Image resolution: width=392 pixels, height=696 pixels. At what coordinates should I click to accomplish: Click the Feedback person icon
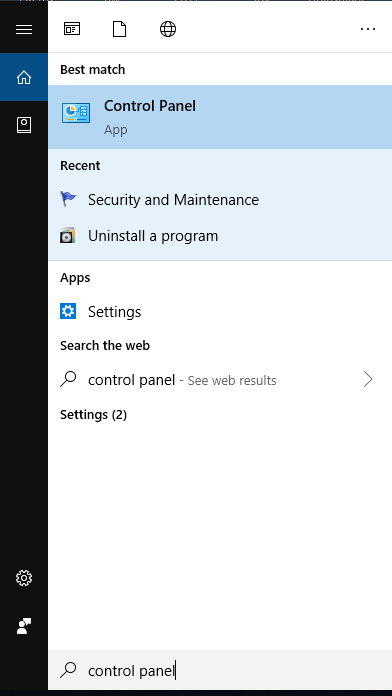point(24,626)
